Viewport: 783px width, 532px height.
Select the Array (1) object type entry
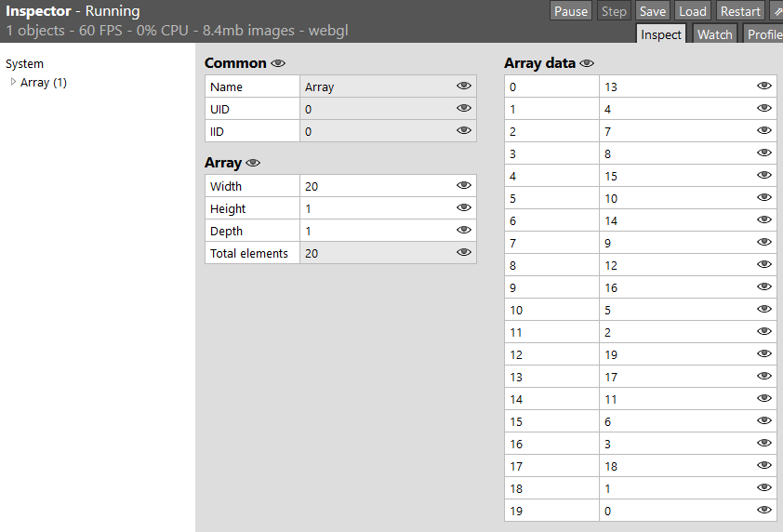pos(44,83)
